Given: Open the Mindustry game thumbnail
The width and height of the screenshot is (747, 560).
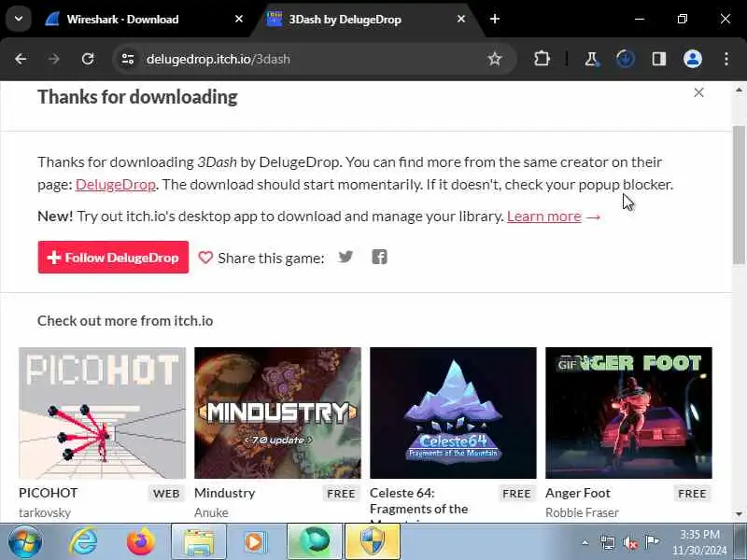Looking at the screenshot, I should (277, 413).
